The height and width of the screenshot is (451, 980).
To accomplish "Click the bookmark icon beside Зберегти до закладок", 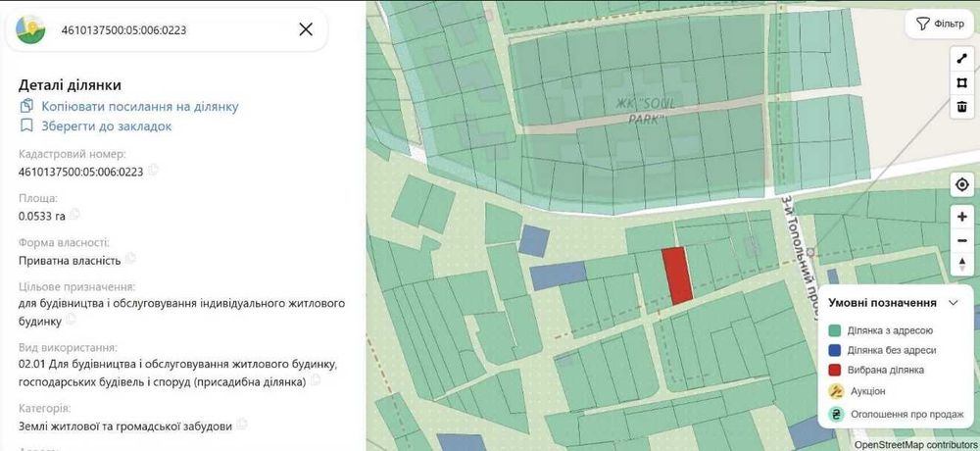I will tap(26, 125).
